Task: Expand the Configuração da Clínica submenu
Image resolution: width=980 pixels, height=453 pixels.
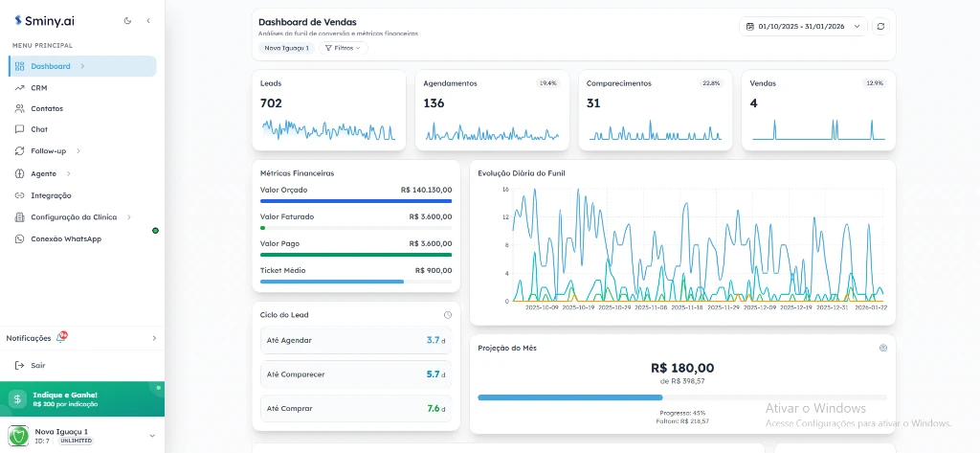Action: point(128,217)
